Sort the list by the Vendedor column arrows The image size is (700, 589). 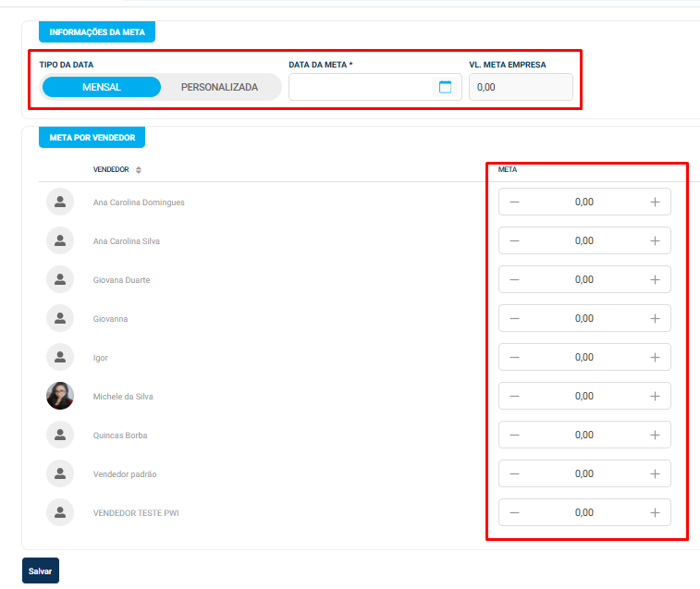[x=139, y=170]
